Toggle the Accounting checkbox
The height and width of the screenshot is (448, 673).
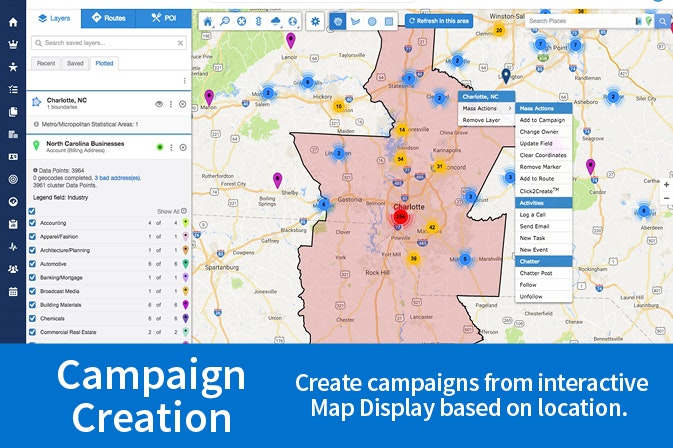(x=32, y=223)
